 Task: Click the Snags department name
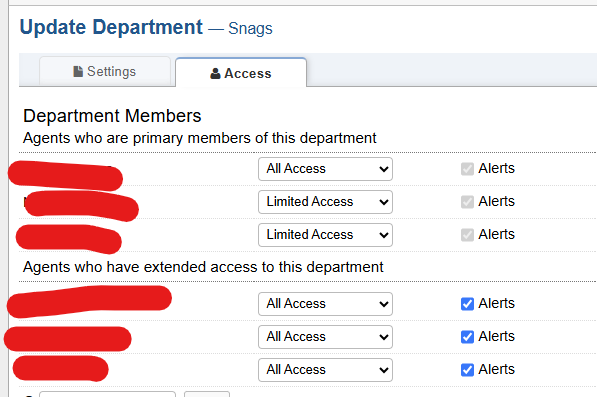coord(250,29)
